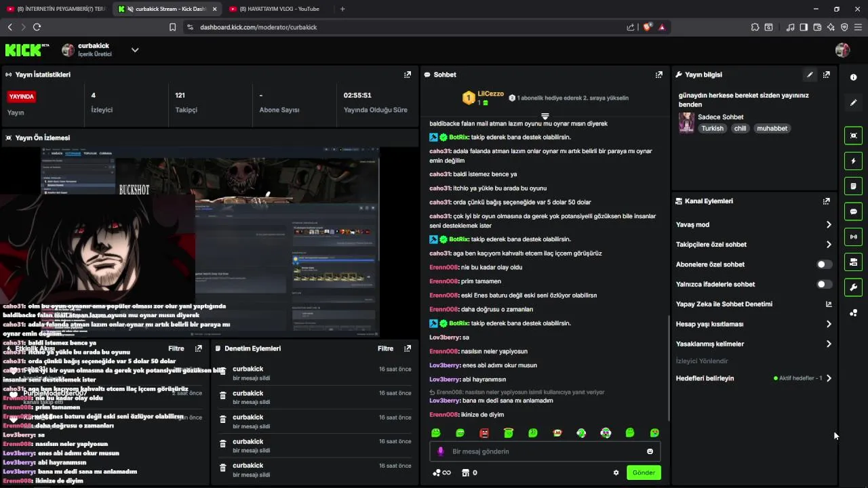Toggle the stream preview widget sidebar icon

tap(853, 136)
